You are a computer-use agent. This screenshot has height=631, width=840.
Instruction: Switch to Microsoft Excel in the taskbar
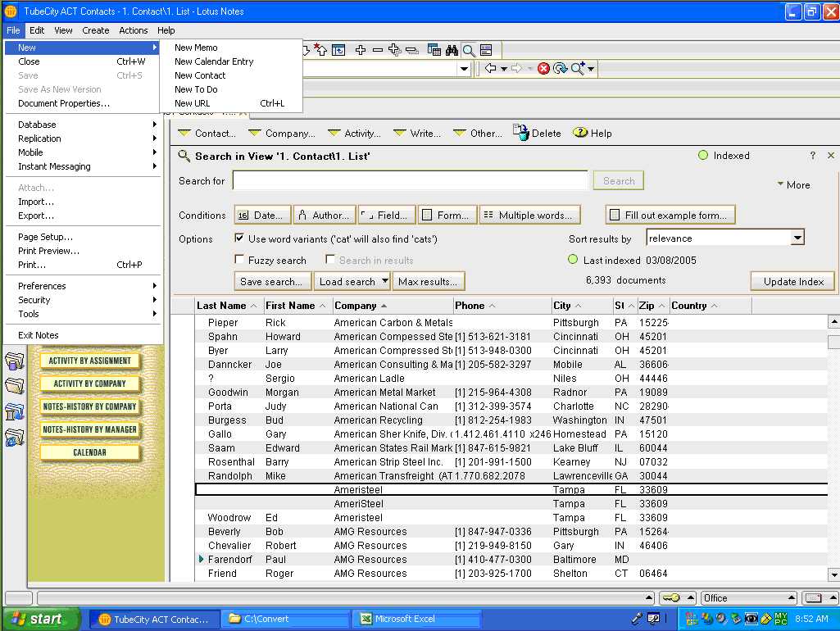click(x=417, y=619)
